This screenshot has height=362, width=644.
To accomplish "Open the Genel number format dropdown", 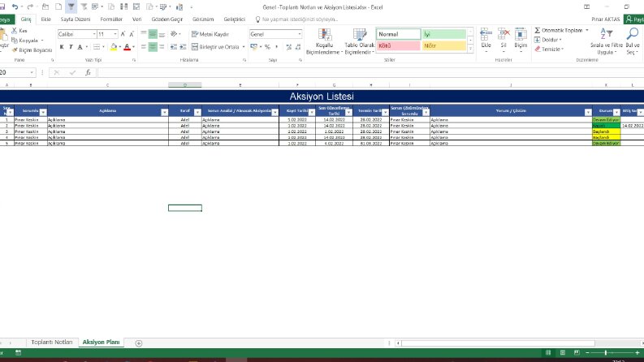I will coord(300,34).
